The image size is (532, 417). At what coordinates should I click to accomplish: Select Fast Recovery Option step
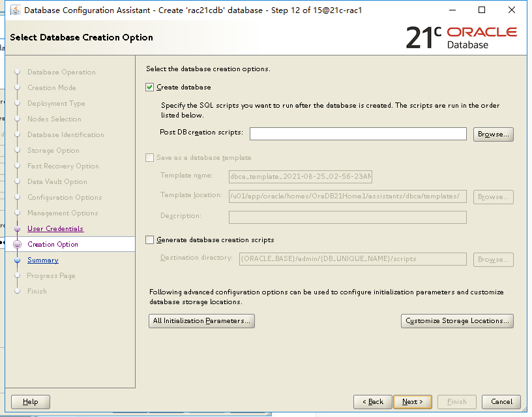click(x=63, y=166)
